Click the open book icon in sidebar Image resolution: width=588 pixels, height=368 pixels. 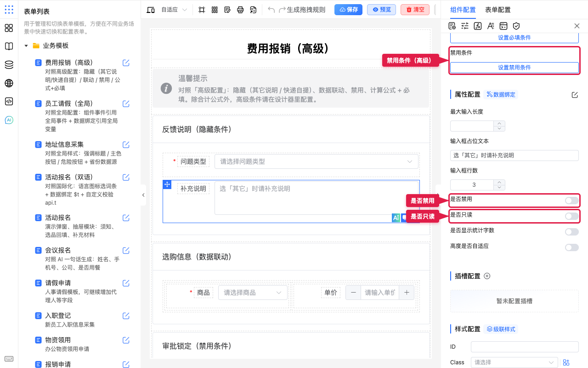[x=9, y=46]
